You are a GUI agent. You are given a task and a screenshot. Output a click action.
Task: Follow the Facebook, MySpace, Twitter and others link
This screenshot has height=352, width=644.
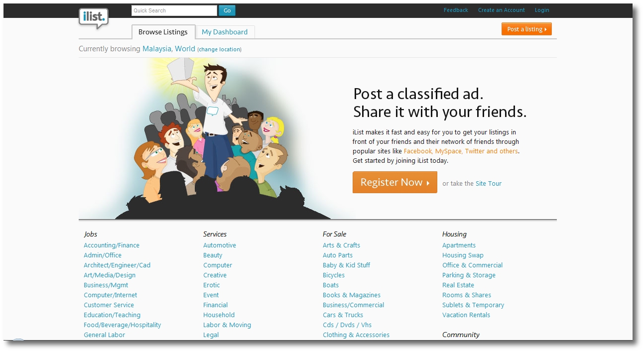point(461,151)
